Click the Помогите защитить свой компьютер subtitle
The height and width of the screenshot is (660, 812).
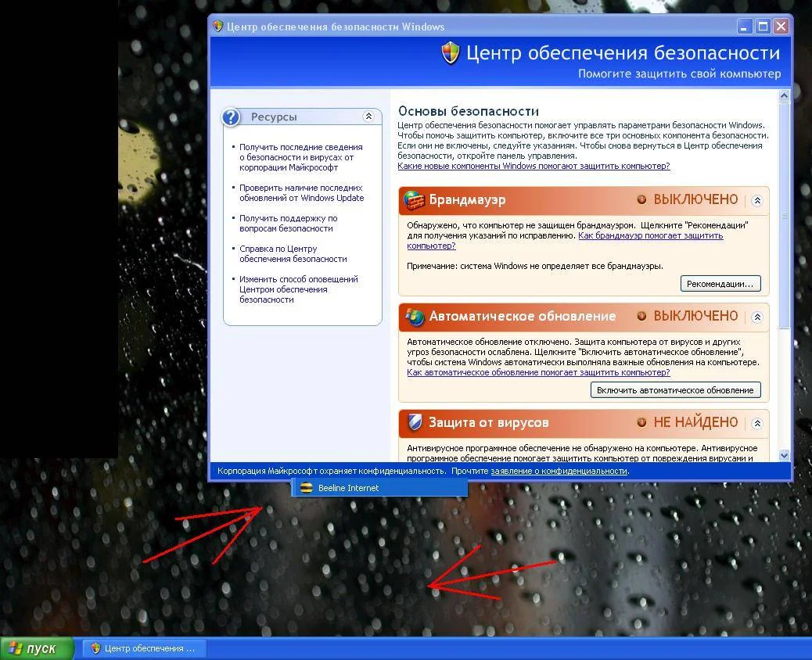680,74
